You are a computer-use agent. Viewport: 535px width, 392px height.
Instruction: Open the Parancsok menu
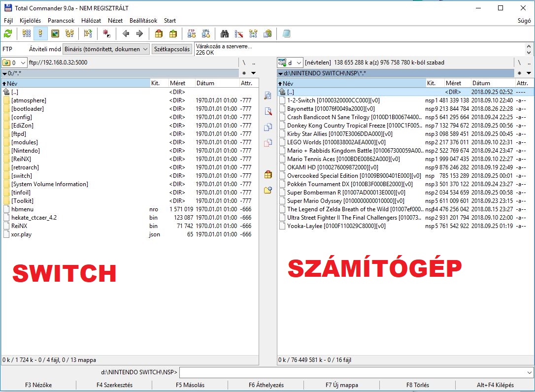[x=61, y=21]
